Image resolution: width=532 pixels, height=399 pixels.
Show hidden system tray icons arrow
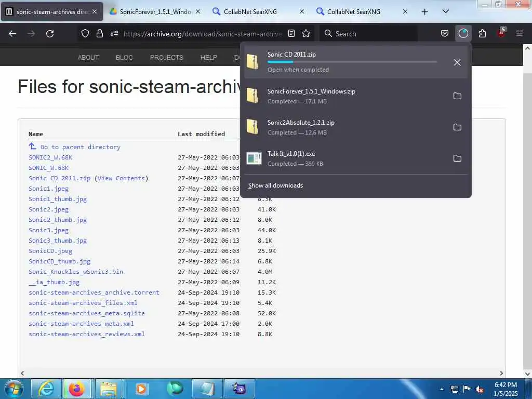click(442, 389)
